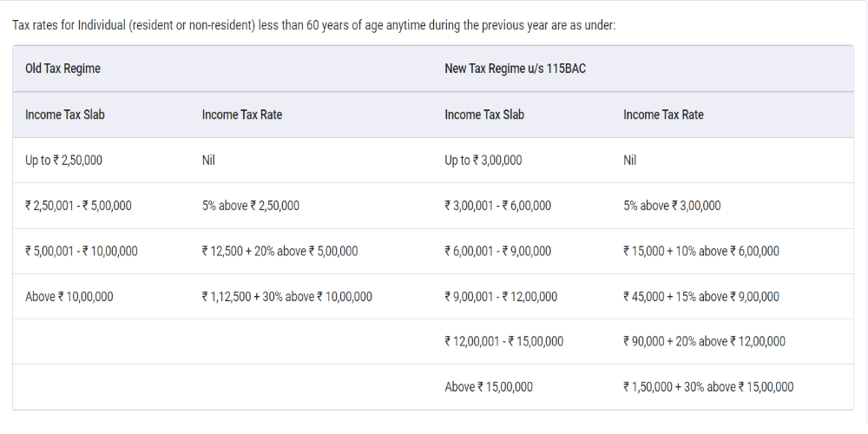Select the 'Above ₹ 10,00,000' slab cell
Screen dimensions: 868x434
69,297
